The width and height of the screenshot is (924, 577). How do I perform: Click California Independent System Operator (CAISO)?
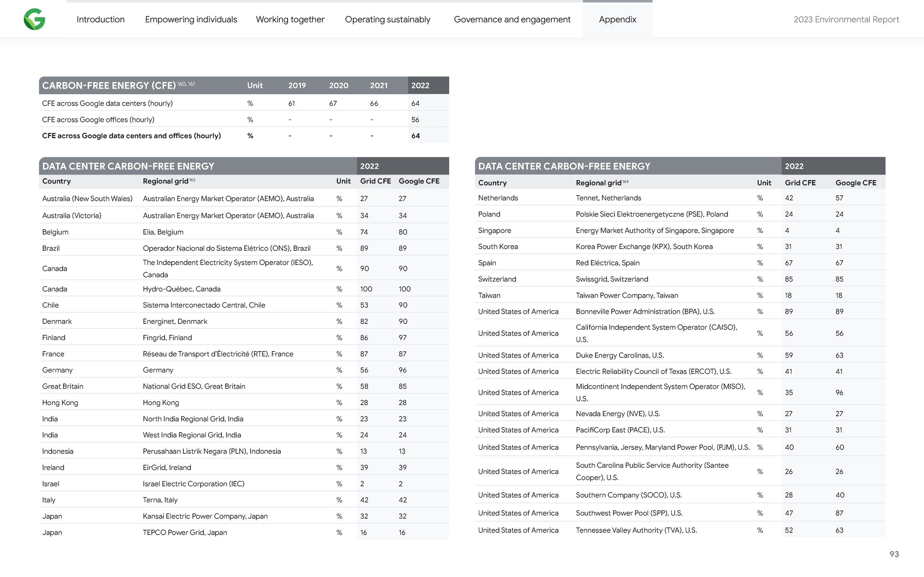click(x=656, y=333)
